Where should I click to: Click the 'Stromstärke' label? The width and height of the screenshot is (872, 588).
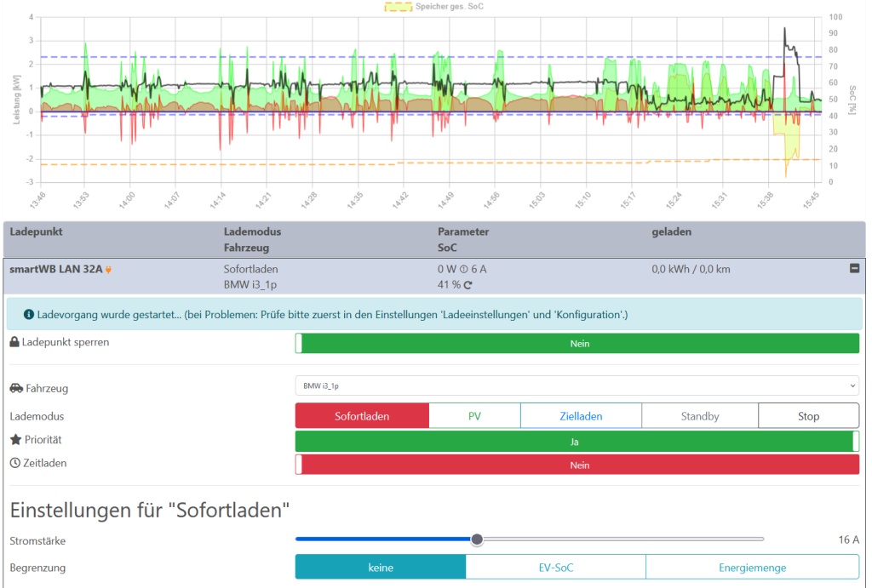coord(37,540)
